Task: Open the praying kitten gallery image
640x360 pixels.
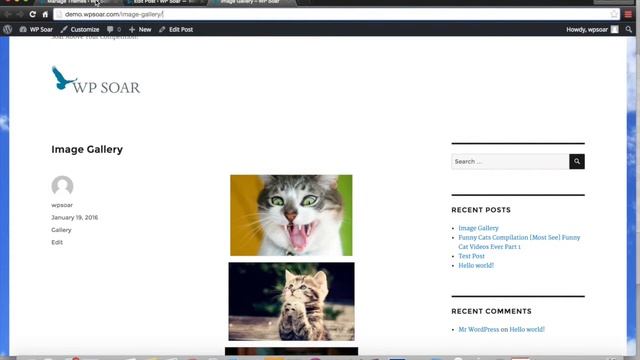Action: tap(291, 301)
